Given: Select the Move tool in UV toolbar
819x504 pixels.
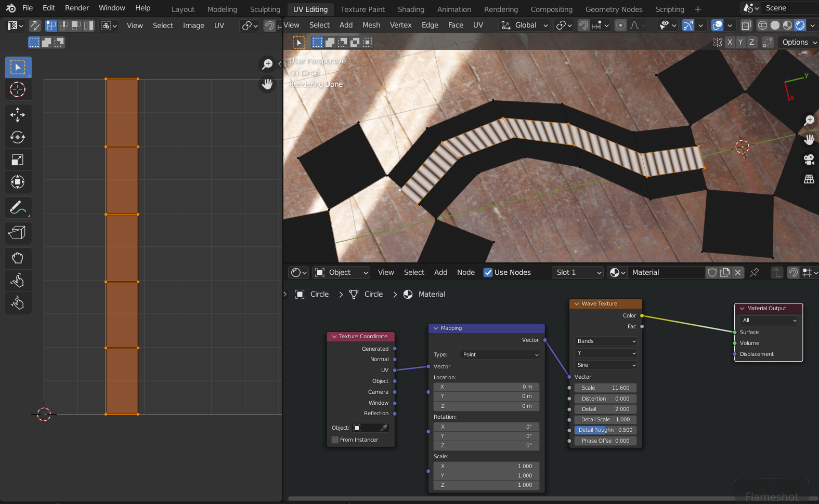Looking at the screenshot, I should coord(18,115).
